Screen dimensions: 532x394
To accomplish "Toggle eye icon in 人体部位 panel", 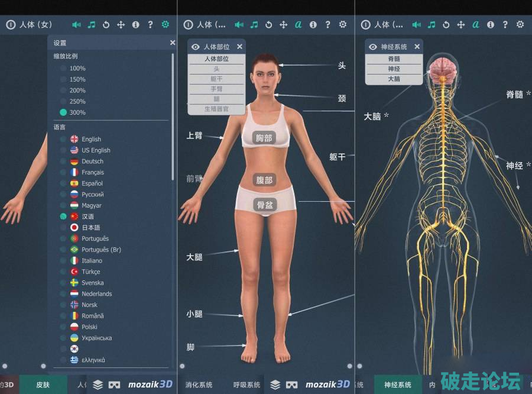I will (x=196, y=47).
